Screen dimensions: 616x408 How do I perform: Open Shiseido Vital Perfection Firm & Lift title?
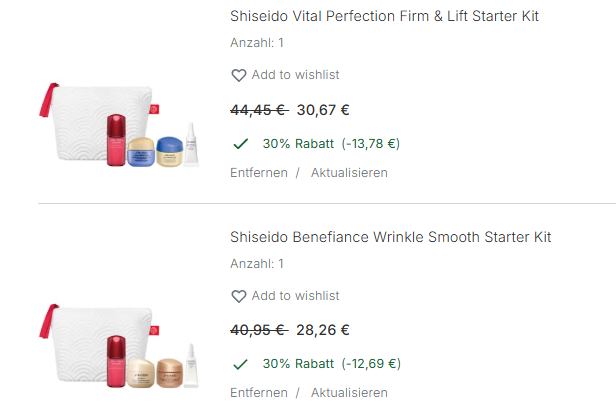point(385,17)
